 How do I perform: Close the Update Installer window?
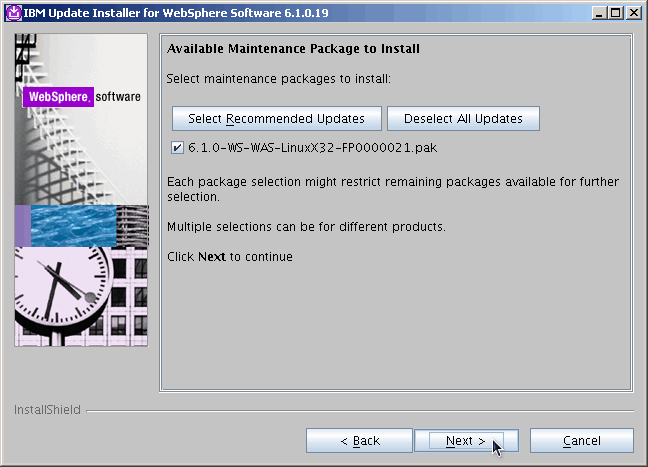click(x=632, y=12)
